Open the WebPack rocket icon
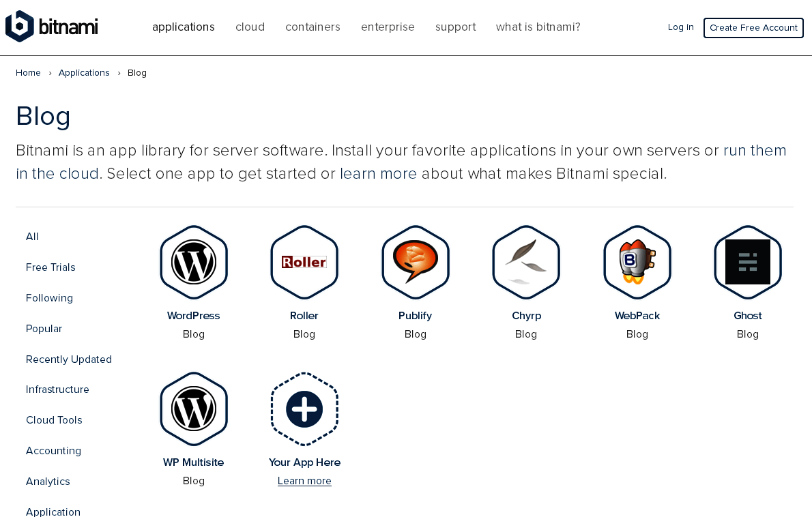 tap(637, 262)
